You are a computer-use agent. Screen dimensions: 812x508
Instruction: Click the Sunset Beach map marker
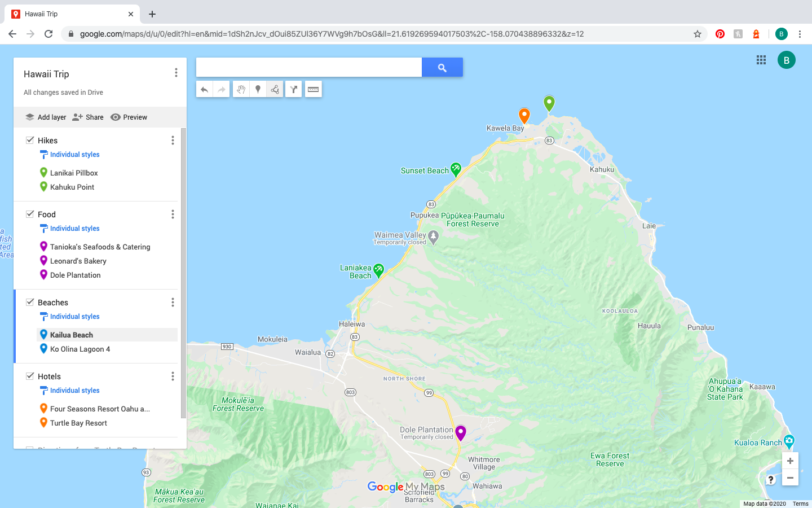pyautogui.click(x=456, y=169)
